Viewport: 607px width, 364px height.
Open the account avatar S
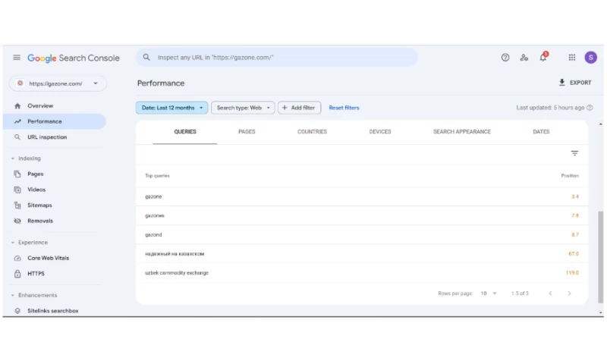[591, 58]
